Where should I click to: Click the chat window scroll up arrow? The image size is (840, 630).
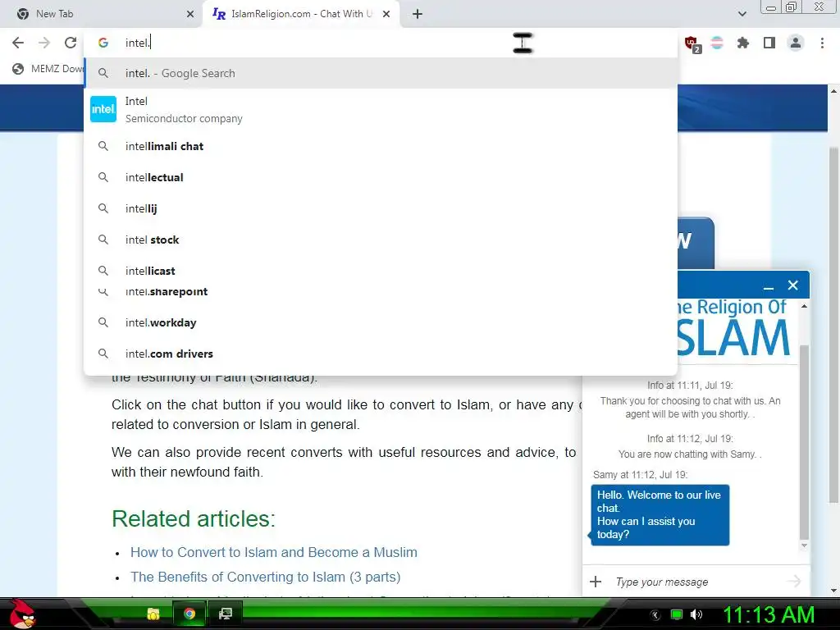coord(804,306)
